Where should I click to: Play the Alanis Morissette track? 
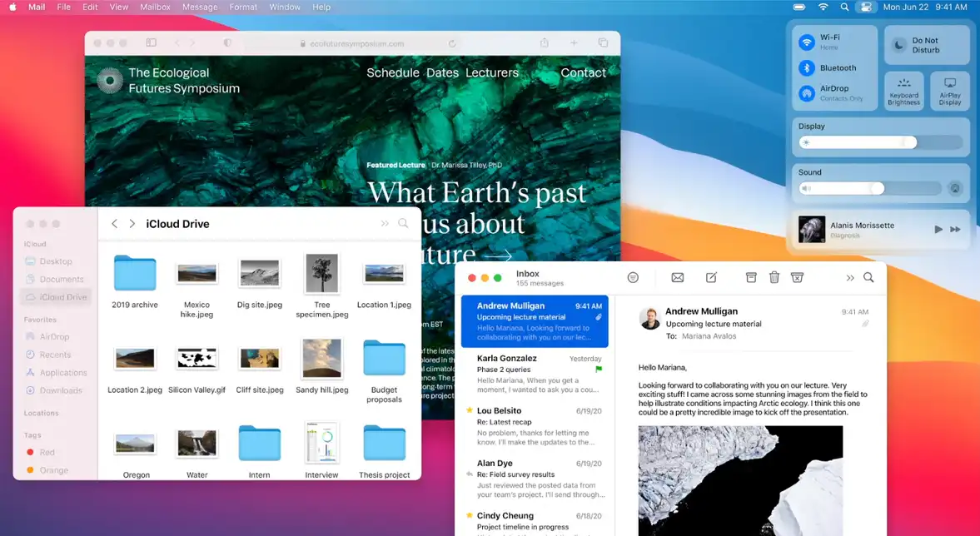[938, 229]
